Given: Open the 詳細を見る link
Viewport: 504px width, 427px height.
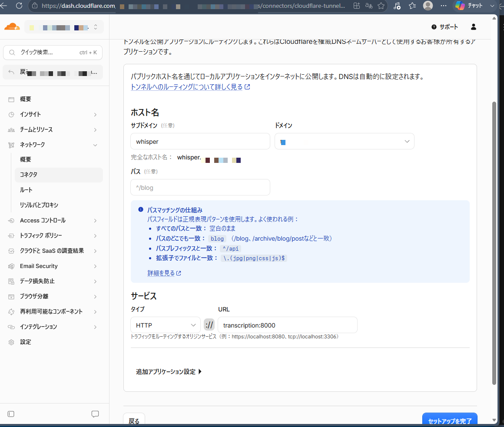Looking at the screenshot, I should tap(164, 273).
